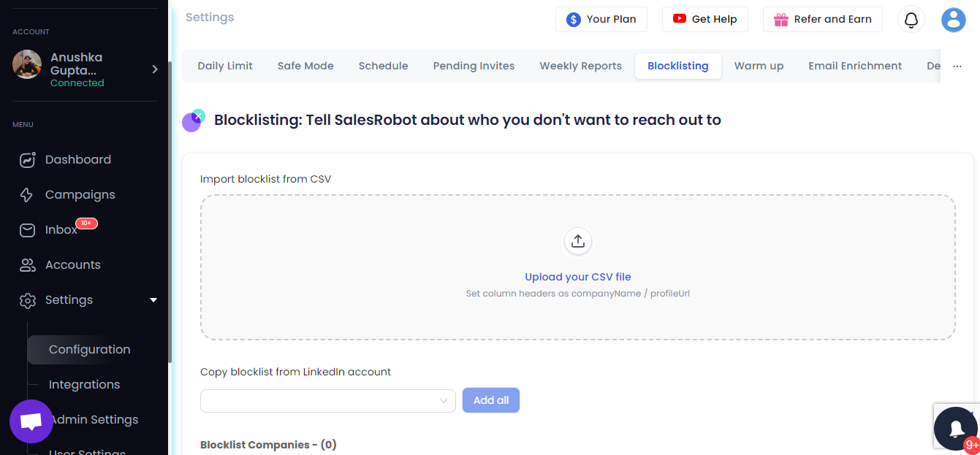This screenshot has width=980, height=455.
Task: Click the CSV upload icon
Action: tap(578, 241)
